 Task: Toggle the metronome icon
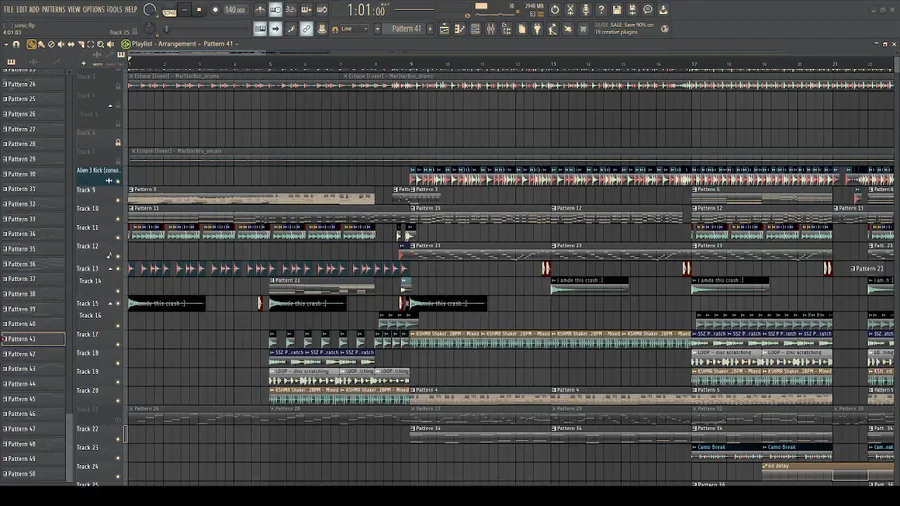coord(260,10)
